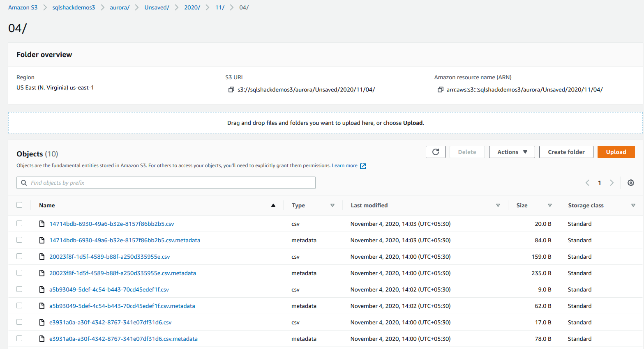Go to previous page arrow in pagination
Image resolution: width=644 pixels, height=349 pixels.
[587, 183]
